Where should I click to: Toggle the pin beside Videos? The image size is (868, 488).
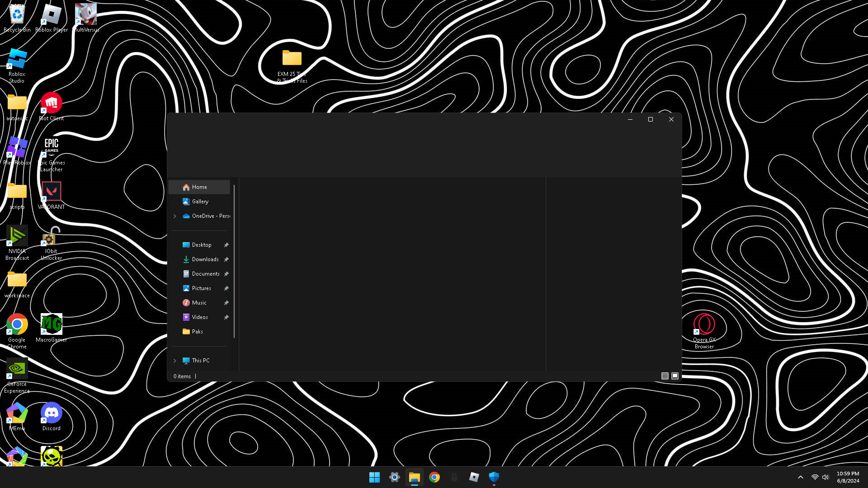coord(226,317)
